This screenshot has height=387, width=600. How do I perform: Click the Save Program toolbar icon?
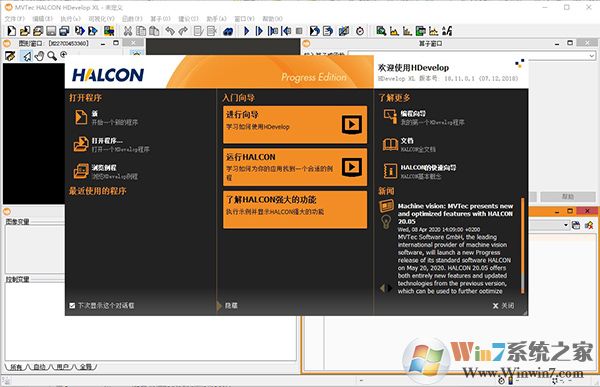pos(51,31)
